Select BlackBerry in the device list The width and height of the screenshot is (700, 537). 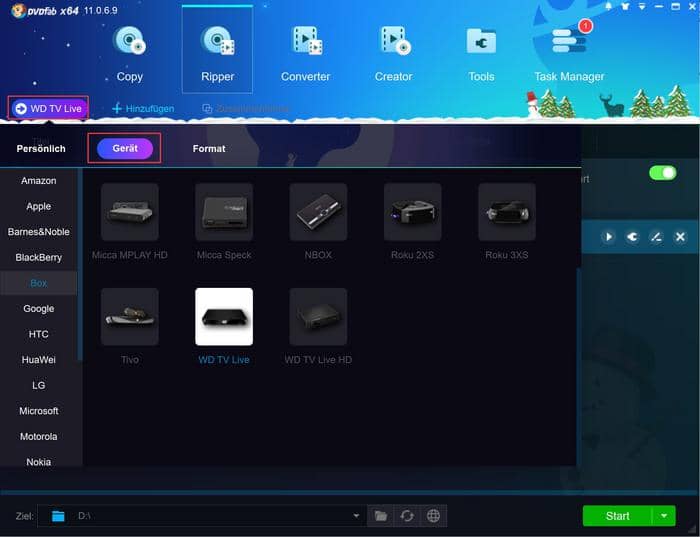[x=39, y=258]
